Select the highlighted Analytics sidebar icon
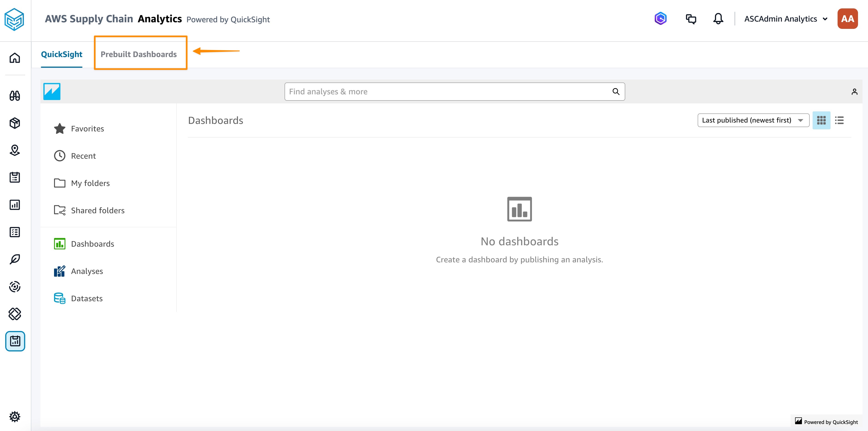The height and width of the screenshot is (431, 868). (x=15, y=341)
